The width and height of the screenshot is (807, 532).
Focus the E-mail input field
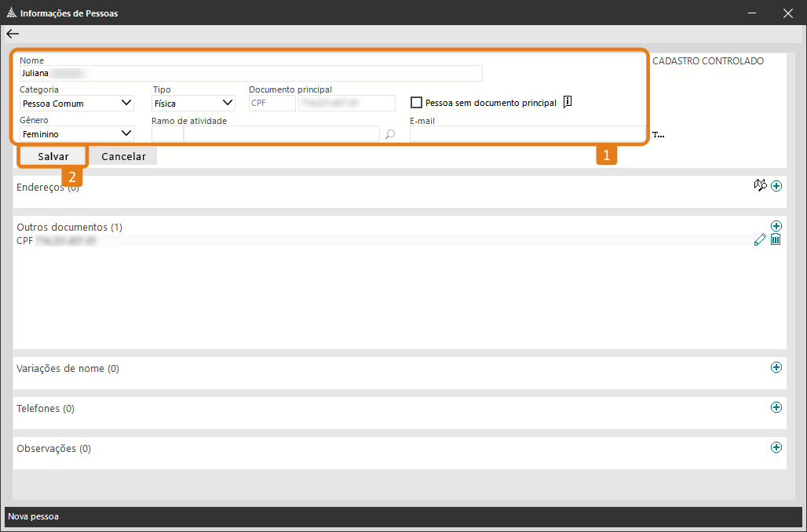pyautogui.click(x=527, y=134)
